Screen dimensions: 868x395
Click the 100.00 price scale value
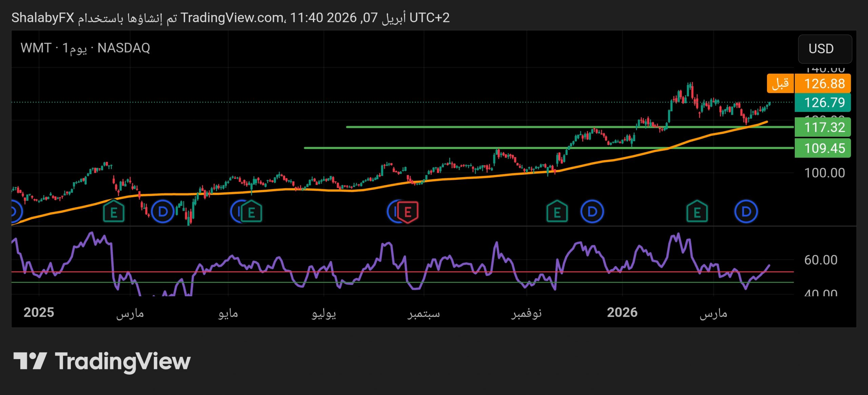[824, 173]
